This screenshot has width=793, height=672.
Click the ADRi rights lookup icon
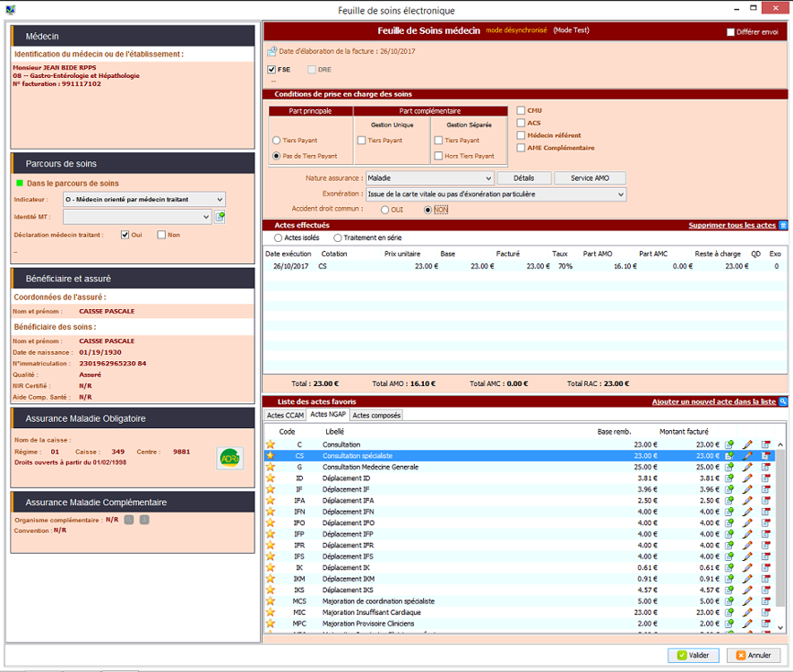pyautogui.click(x=230, y=458)
